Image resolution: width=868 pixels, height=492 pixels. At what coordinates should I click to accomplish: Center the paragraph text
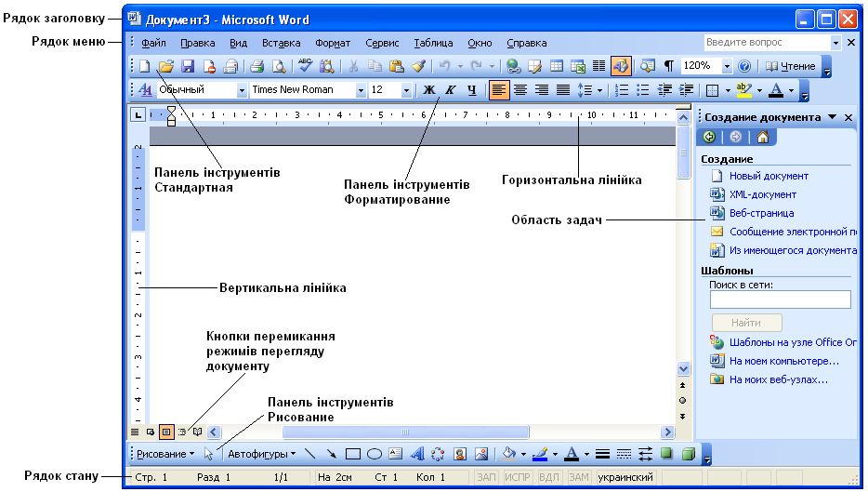click(x=520, y=90)
